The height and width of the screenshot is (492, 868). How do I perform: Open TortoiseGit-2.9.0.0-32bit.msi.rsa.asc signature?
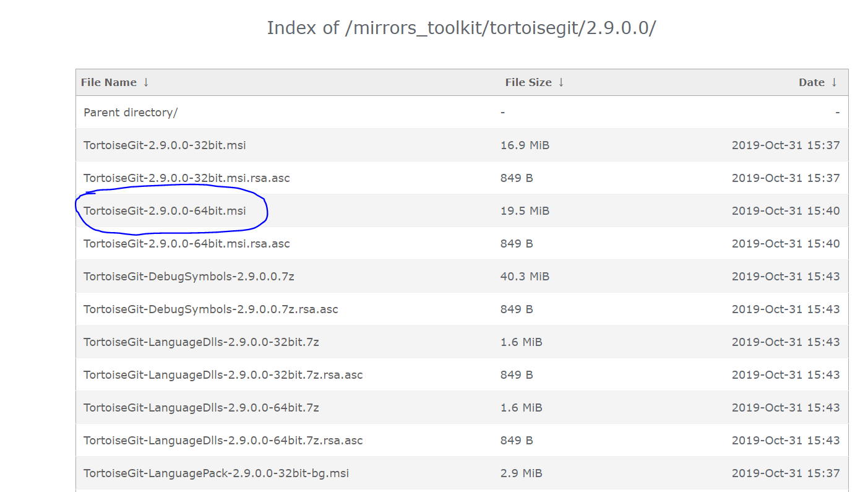[x=187, y=178]
